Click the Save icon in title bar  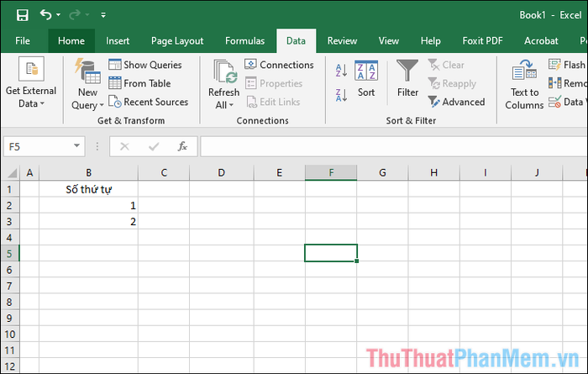click(22, 15)
